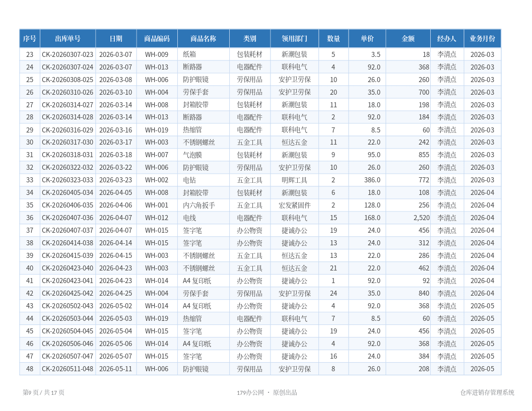The width and height of the screenshot is (532, 411).
Task: Select the 商品编码 column header
Action: tap(157, 39)
